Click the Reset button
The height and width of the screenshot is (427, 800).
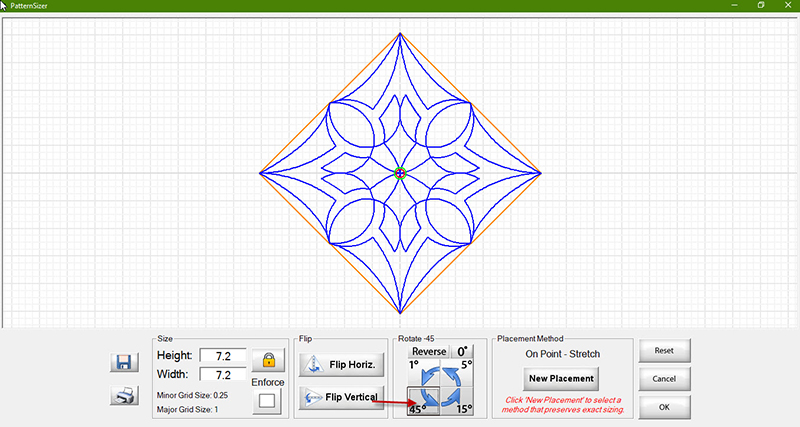tap(665, 351)
